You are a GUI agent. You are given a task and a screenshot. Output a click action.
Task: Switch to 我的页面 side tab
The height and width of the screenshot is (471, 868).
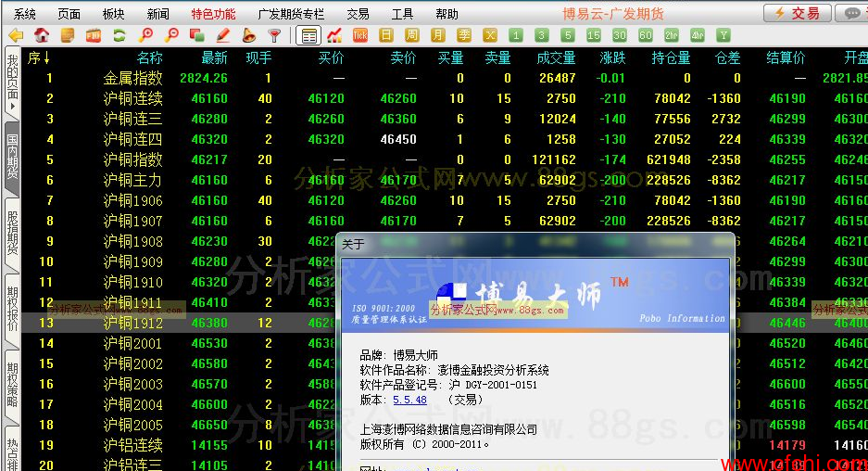pos(12,82)
